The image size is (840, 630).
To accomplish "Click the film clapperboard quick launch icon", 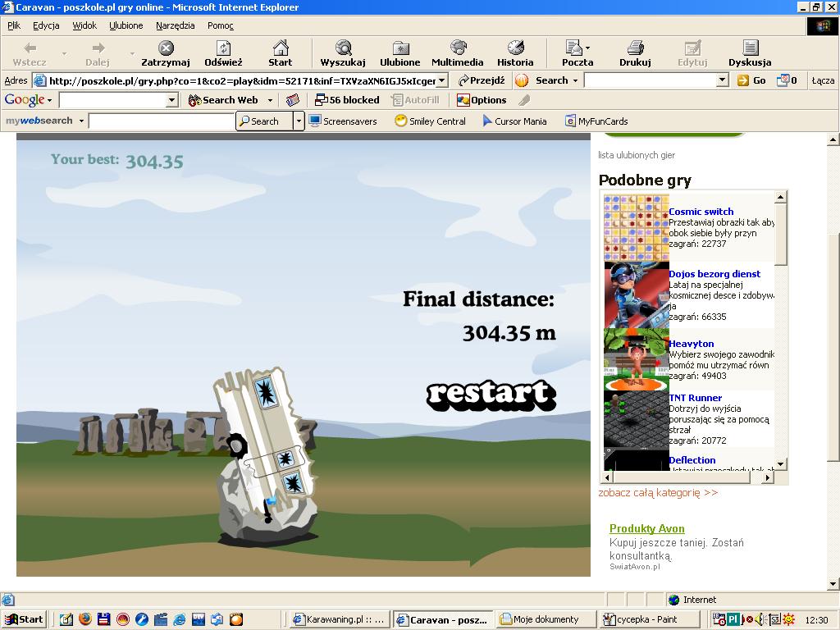I will 161,619.
